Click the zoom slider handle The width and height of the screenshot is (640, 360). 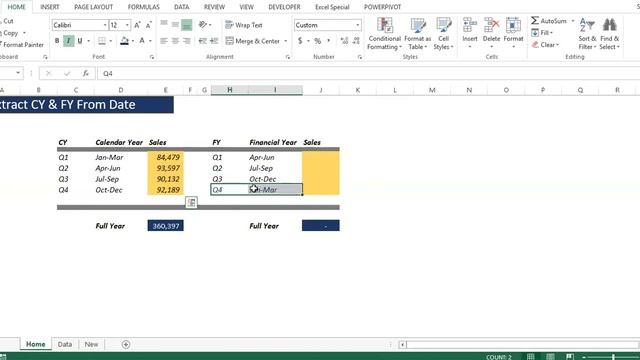[613, 357]
